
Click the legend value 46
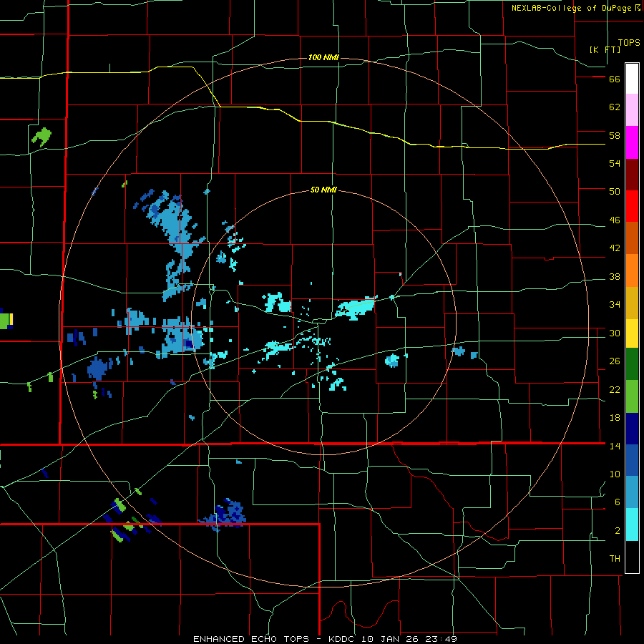[x=615, y=220]
